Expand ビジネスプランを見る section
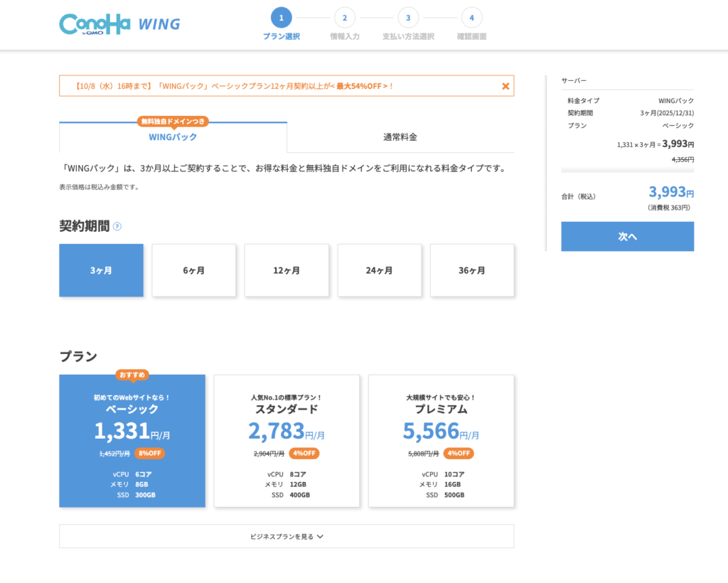The width and height of the screenshot is (728, 583). (287, 537)
